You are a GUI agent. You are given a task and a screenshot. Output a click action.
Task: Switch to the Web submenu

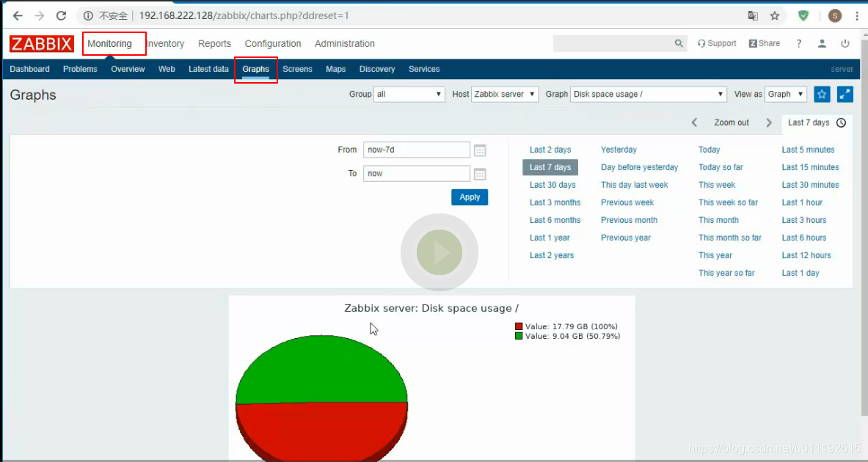tap(167, 69)
